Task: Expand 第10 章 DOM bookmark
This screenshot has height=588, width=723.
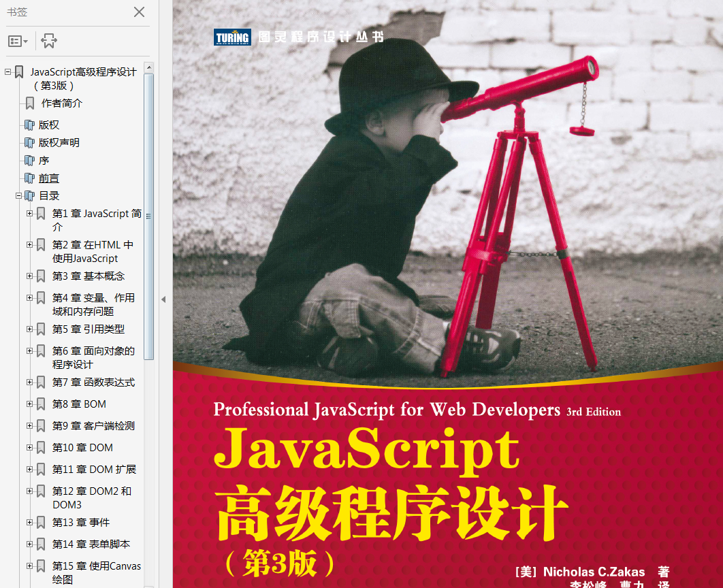Action: tap(29, 447)
